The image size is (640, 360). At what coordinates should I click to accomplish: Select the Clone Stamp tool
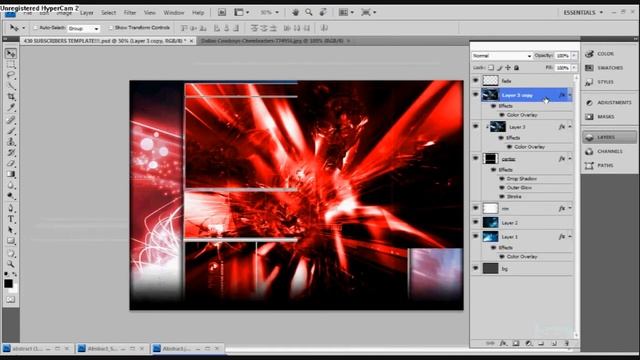coord(11,142)
